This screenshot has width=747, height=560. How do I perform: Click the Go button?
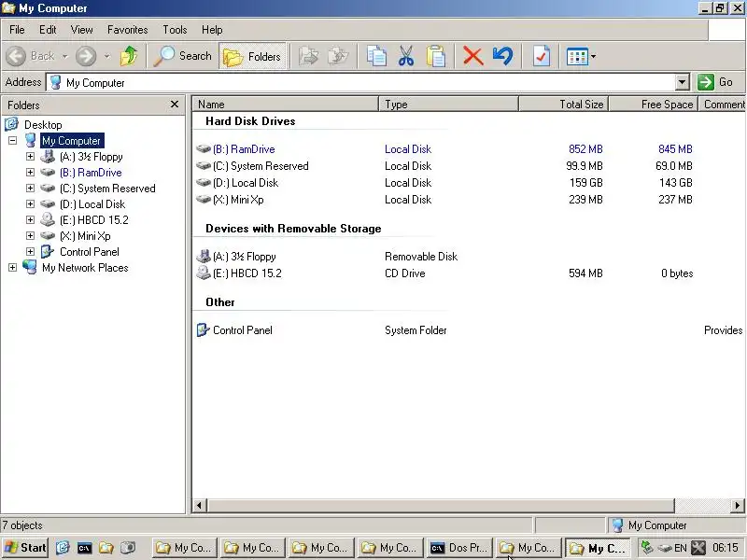click(716, 82)
